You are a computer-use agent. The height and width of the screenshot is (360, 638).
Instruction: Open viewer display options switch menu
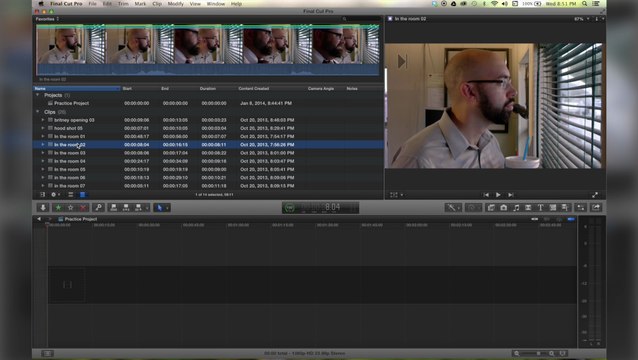(599, 19)
